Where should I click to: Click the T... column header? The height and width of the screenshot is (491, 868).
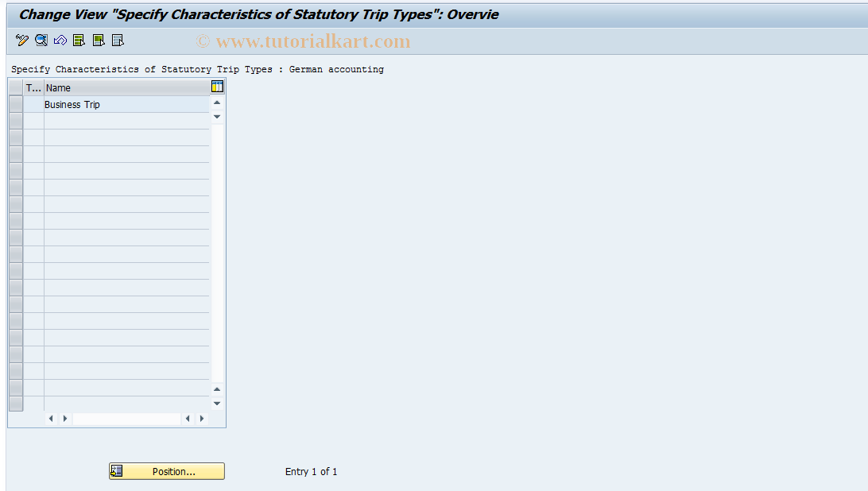[33, 87]
